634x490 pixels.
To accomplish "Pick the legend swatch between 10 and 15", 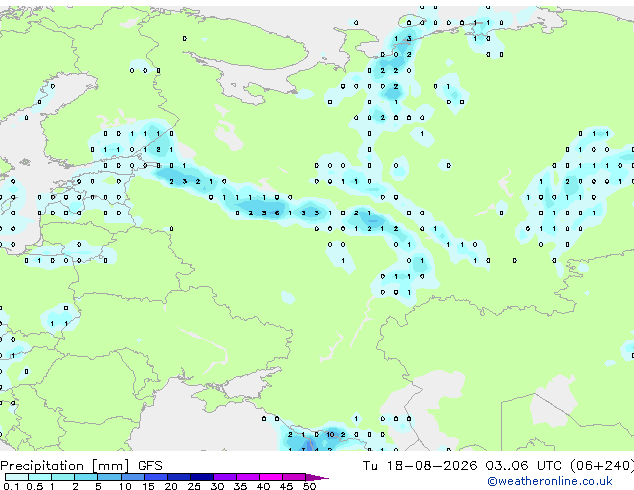I will 132,477.
